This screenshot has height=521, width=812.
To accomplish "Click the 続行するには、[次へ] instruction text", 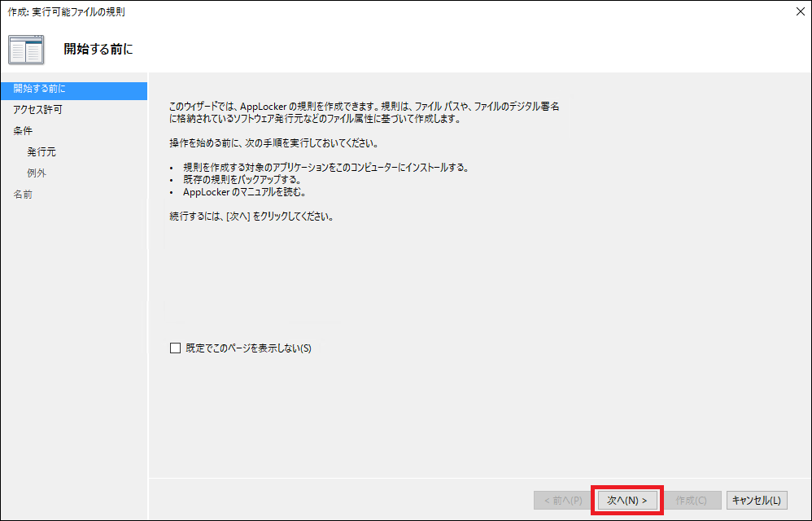I will point(251,217).
